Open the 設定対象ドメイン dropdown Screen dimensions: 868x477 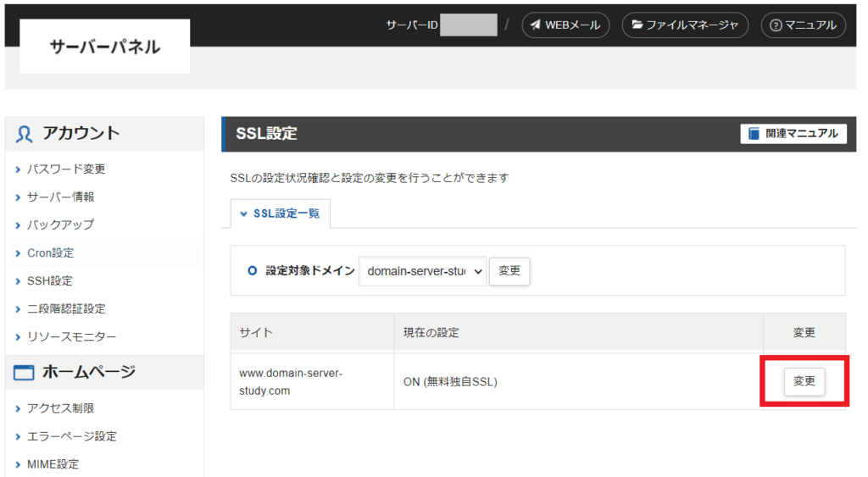(422, 271)
